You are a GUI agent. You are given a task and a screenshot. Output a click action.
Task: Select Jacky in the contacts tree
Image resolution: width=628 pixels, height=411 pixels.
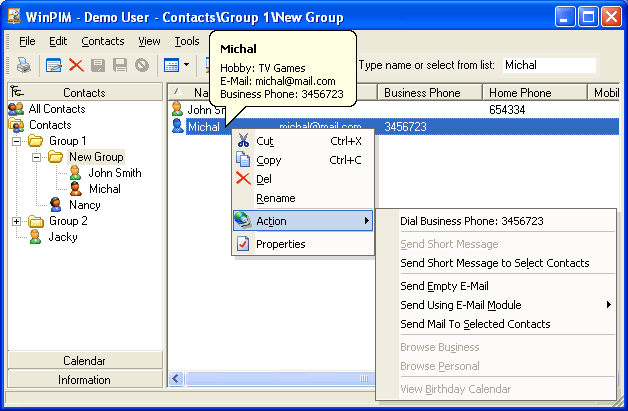[x=63, y=237]
